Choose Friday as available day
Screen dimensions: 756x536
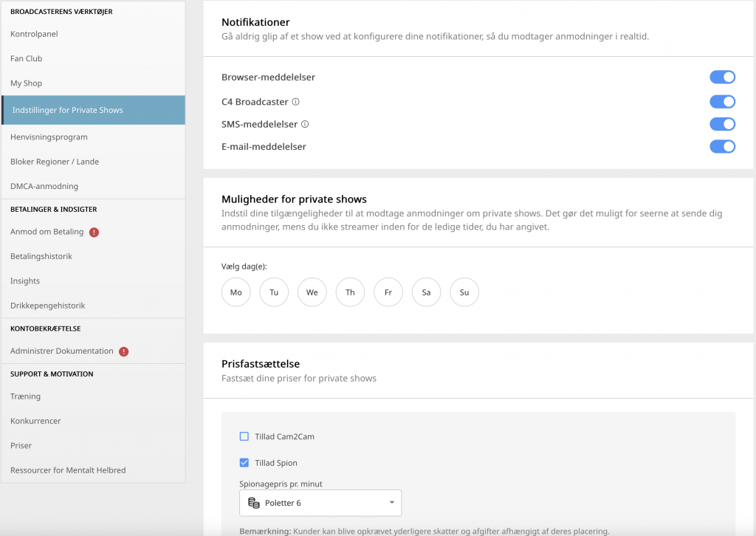[x=388, y=292]
